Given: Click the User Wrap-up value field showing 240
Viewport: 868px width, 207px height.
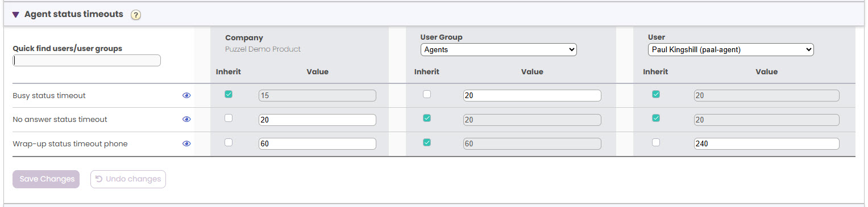Looking at the screenshot, I should (766, 144).
